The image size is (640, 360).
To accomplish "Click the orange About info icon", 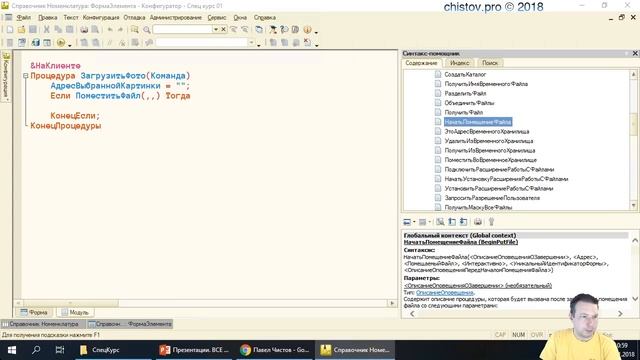I will [x=307, y=29].
